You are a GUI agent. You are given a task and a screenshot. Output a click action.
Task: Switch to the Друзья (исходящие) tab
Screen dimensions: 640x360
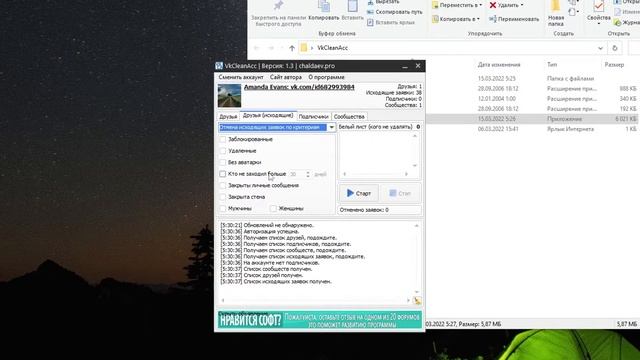[x=268, y=116]
